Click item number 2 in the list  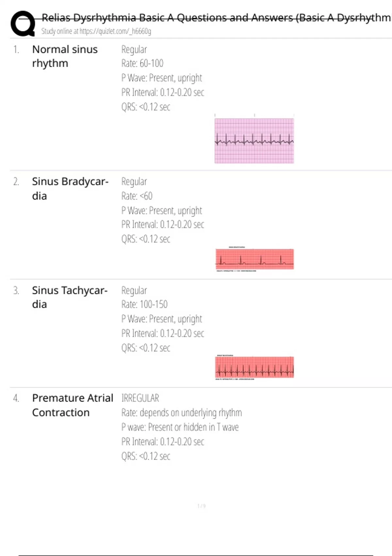coord(16,182)
